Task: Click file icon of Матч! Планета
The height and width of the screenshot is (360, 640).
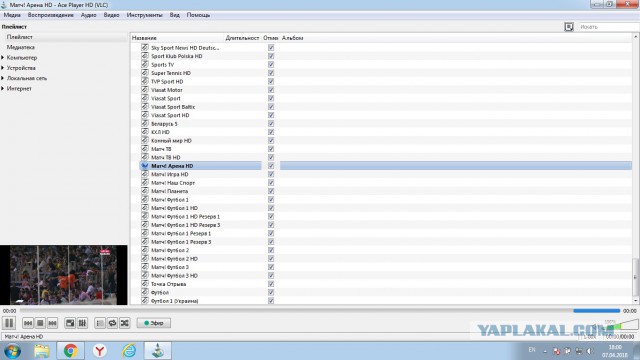Action: [144, 191]
